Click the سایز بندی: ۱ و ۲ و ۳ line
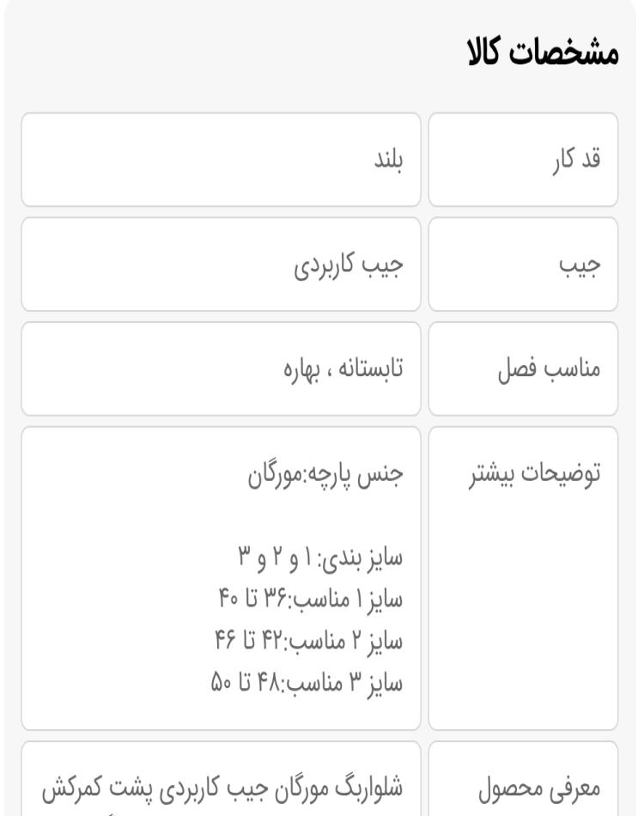Image resolution: width=644 pixels, height=816 pixels. 320,557
